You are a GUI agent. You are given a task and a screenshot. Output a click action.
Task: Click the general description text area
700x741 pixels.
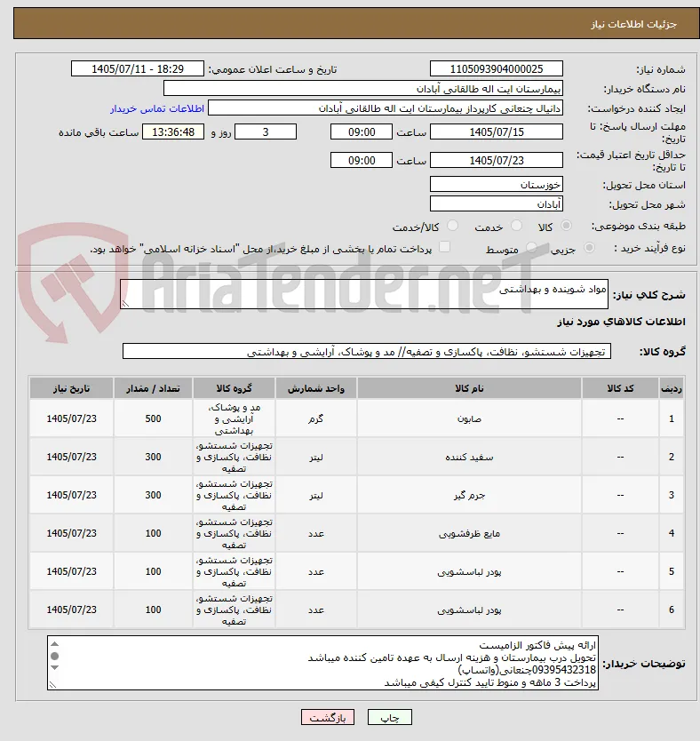(364, 294)
